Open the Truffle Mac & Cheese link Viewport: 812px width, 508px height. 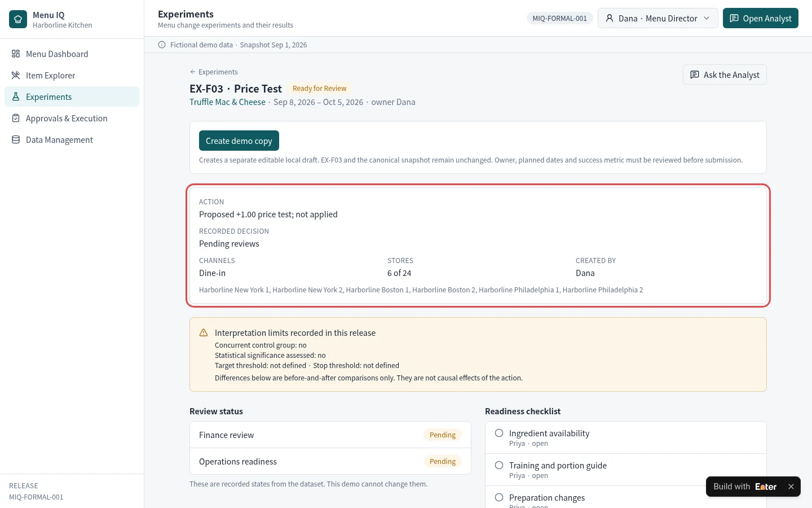[x=227, y=102]
